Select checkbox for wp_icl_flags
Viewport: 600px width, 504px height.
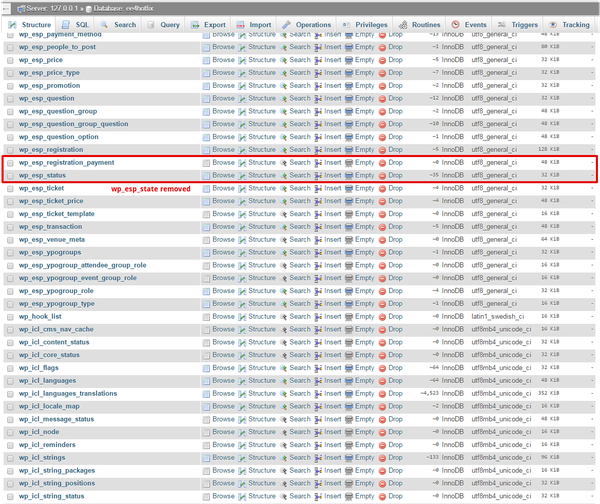(10, 368)
